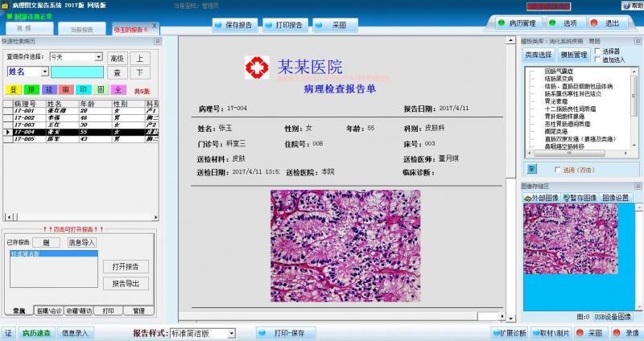
Task: Click 外部图像 external image button
Action: (x=542, y=197)
